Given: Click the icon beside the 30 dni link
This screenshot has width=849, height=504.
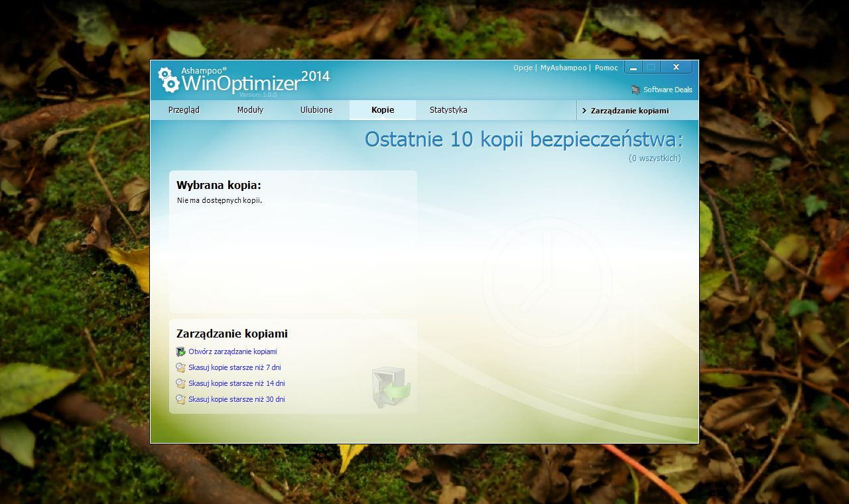Looking at the screenshot, I should pos(180,399).
